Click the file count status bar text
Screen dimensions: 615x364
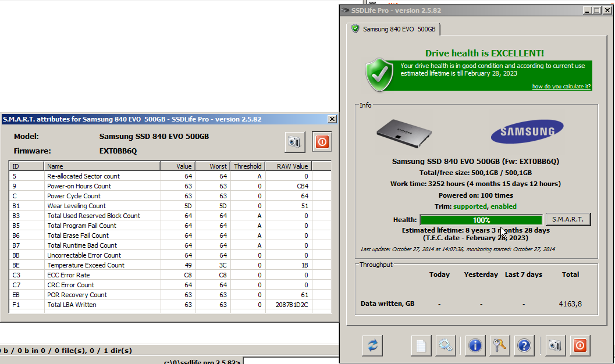click(x=66, y=351)
